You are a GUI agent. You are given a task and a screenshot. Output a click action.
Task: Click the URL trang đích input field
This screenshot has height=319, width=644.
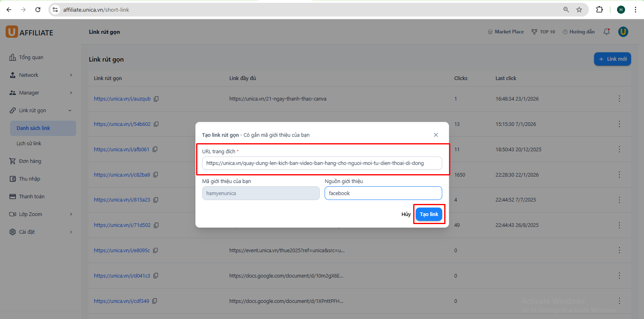click(x=322, y=163)
